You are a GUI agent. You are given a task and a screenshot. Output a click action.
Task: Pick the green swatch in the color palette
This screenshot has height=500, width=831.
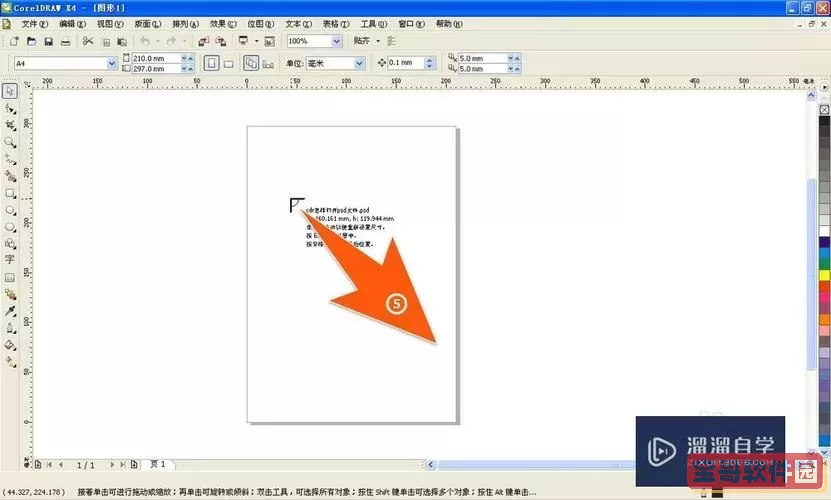(824, 264)
